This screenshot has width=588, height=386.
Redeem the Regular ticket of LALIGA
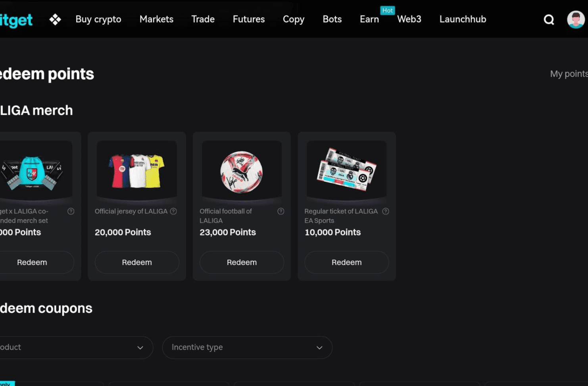pos(346,262)
